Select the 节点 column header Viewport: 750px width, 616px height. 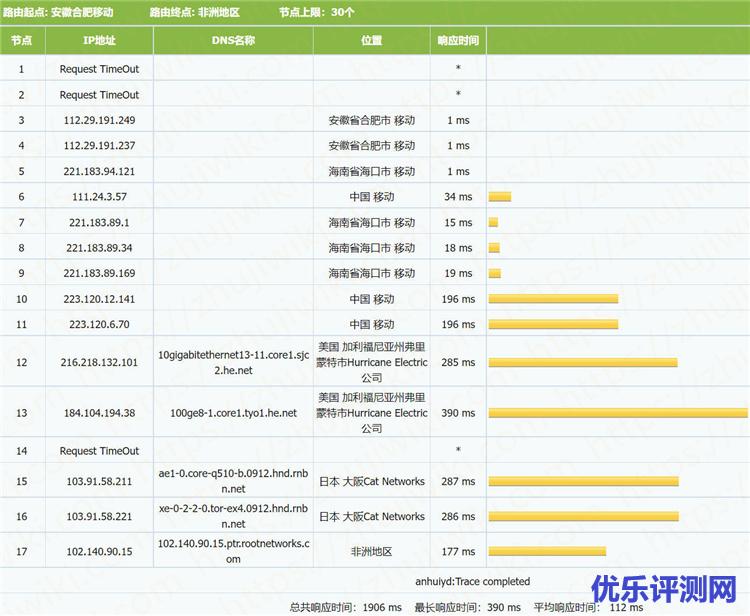click(x=21, y=41)
